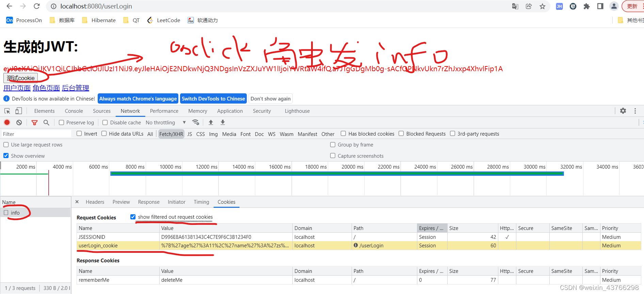This screenshot has width=644, height=294.
Task: Select the info request row
Action: [x=35, y=213]
